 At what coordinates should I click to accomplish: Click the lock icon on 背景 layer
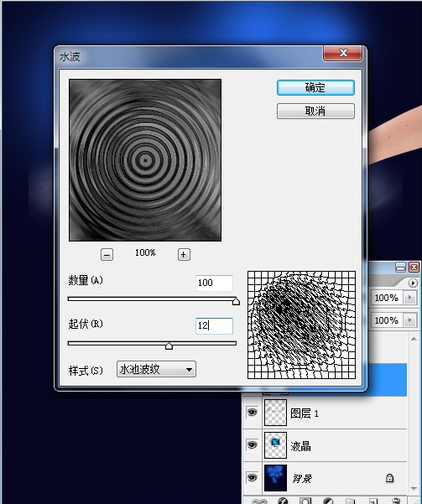pos(389,478)
